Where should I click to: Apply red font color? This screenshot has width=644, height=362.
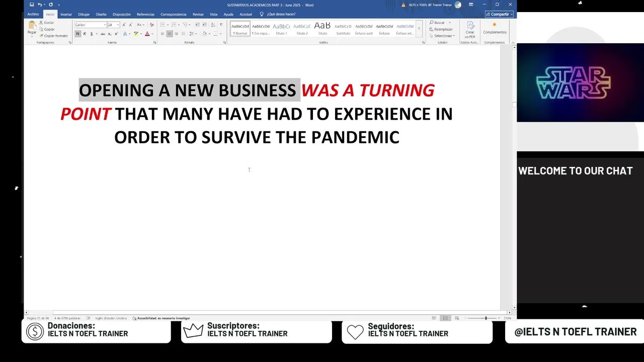click(x=147, y=34)
